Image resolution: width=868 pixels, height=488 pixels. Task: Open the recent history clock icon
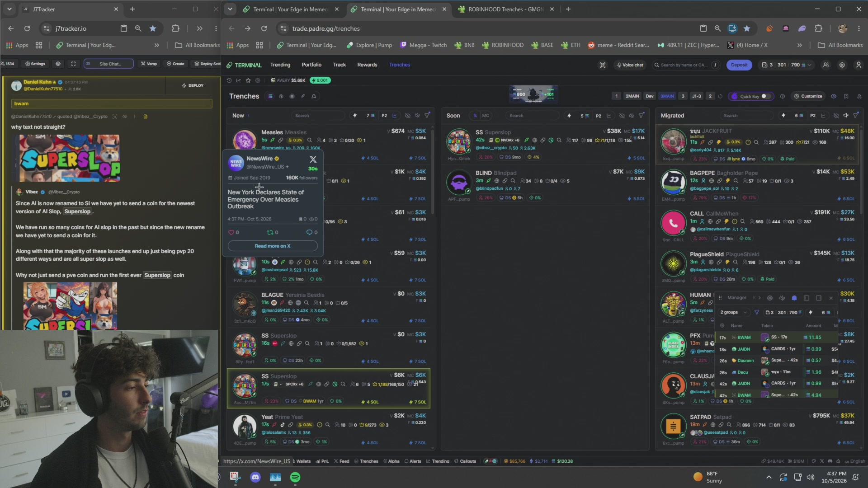coord(229,80)
